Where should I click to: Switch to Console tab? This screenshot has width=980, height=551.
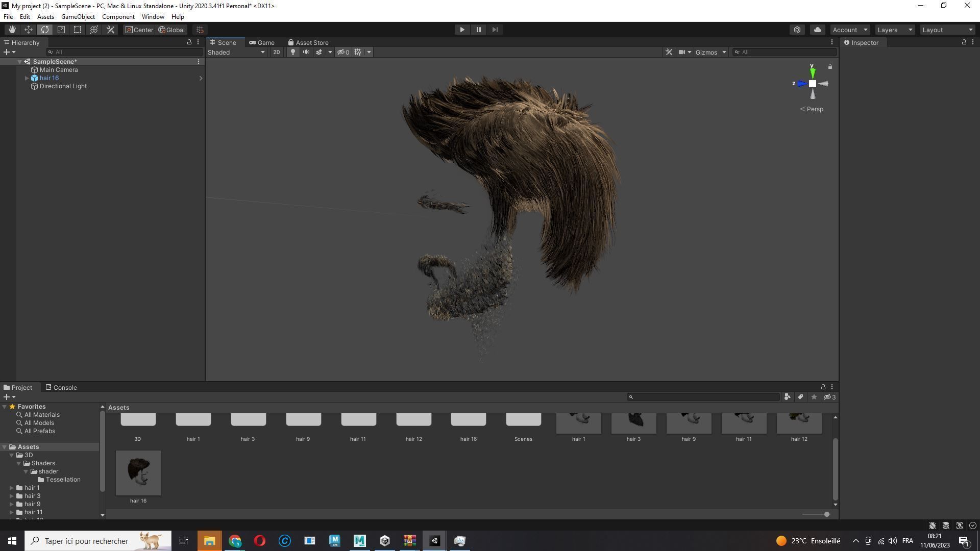click(x=61, y=387)
